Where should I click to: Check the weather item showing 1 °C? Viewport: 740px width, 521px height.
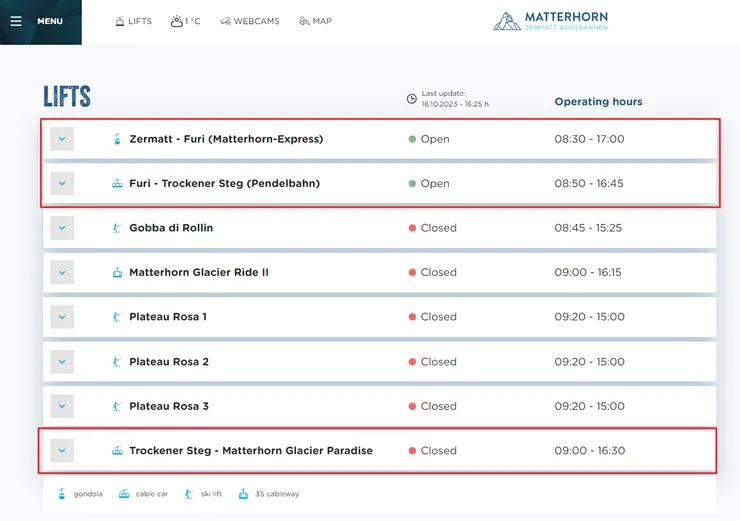pos(185,21)
